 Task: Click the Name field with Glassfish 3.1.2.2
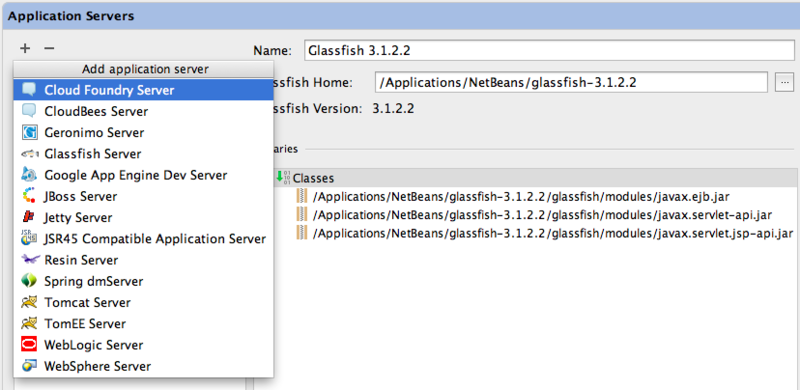pyautogui.click(x=549, y=50)
